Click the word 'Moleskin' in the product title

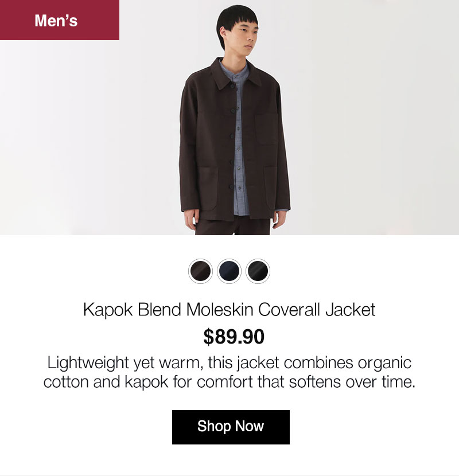pyautogui.click(x=220, y=310)
